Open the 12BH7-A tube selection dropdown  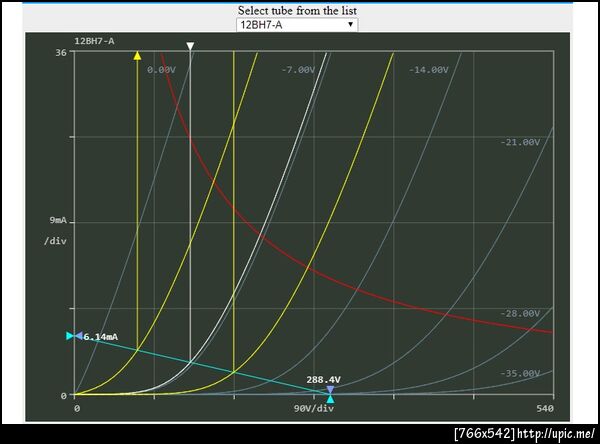click(297, 25)
